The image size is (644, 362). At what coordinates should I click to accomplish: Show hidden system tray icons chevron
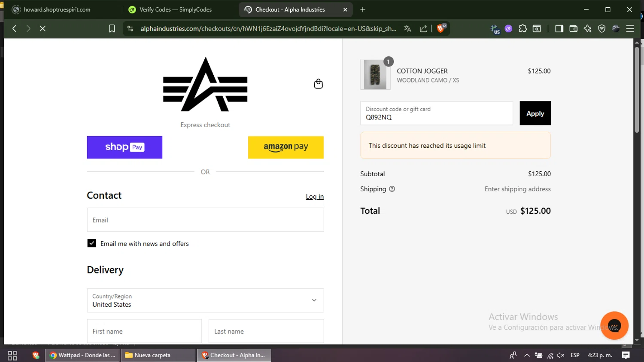[527, 355]
